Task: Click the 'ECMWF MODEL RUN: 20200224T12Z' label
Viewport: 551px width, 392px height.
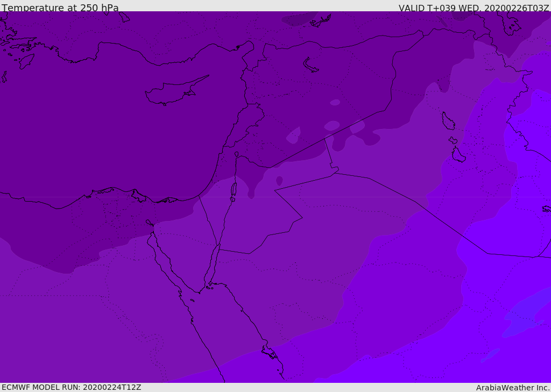Action: coord(72,387)
